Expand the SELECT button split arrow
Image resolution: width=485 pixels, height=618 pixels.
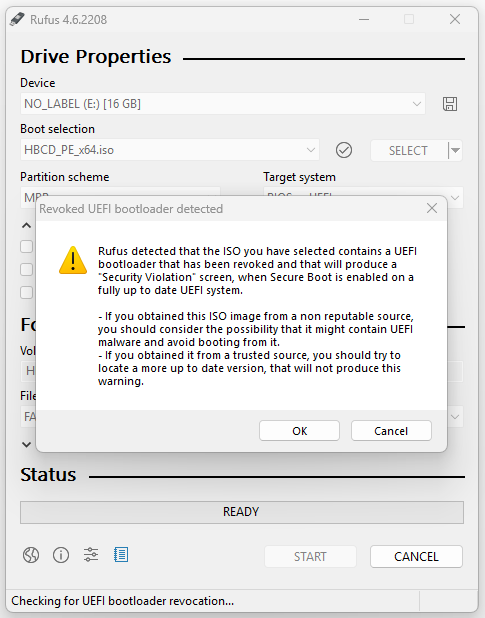click(455, 150)
